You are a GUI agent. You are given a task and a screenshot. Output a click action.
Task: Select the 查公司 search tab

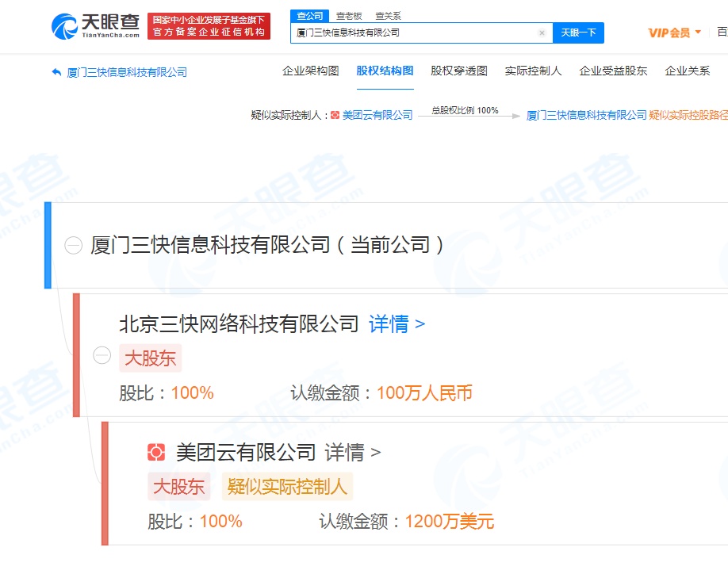pyautogui.click(x=310, y=16)
